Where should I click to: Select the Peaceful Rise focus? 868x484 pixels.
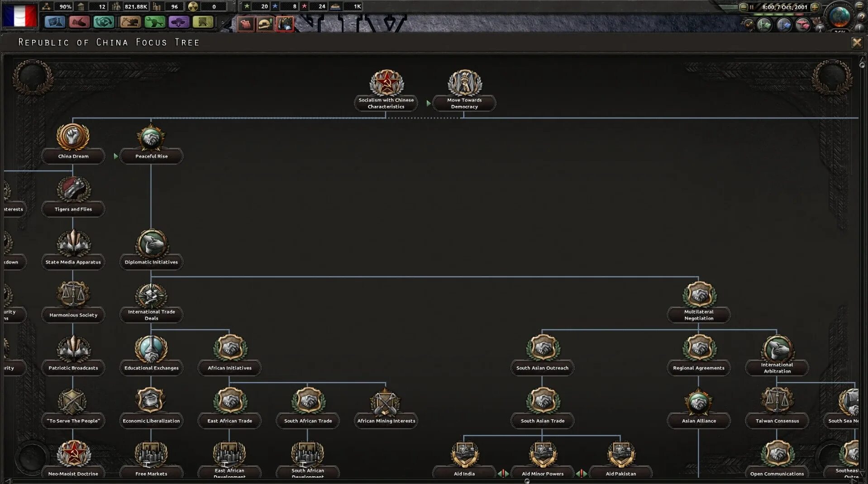pos(151,143)
